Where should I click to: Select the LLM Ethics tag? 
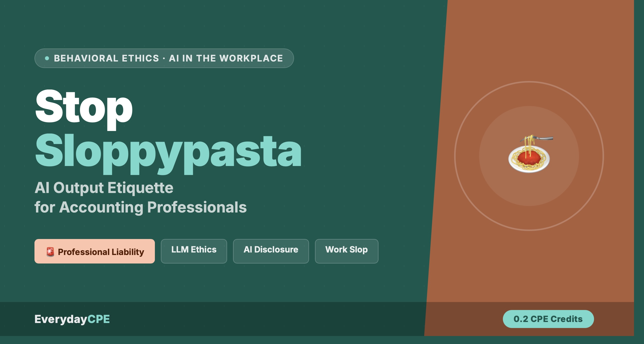click(x=194, y=251)
